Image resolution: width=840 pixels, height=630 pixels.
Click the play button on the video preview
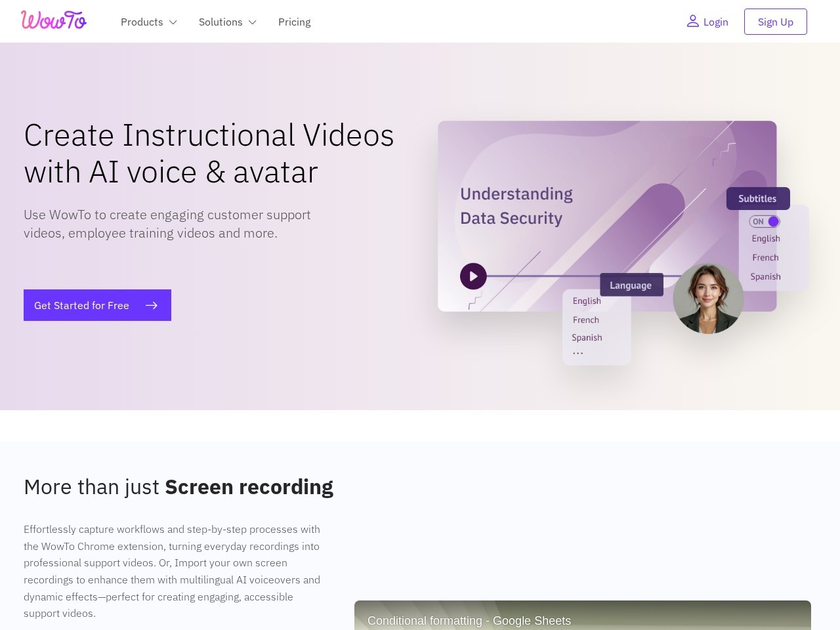[x=473, y=276]
